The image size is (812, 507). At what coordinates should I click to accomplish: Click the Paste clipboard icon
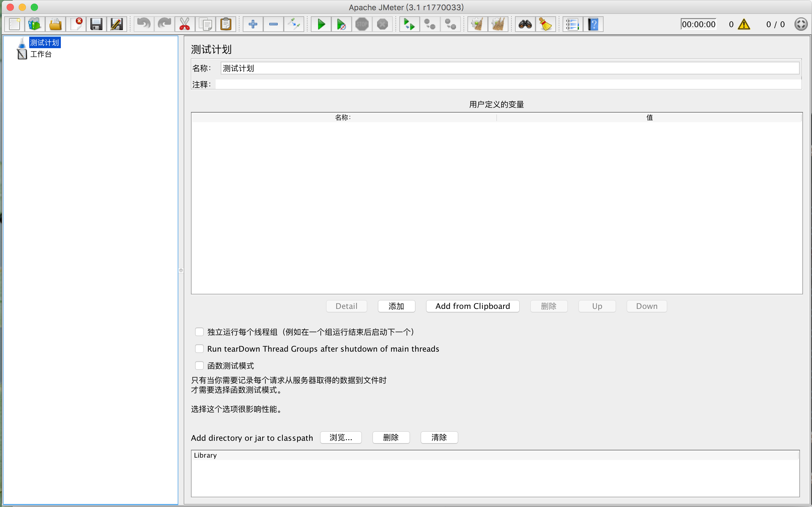pyautogui.click(x=226, y=24)
